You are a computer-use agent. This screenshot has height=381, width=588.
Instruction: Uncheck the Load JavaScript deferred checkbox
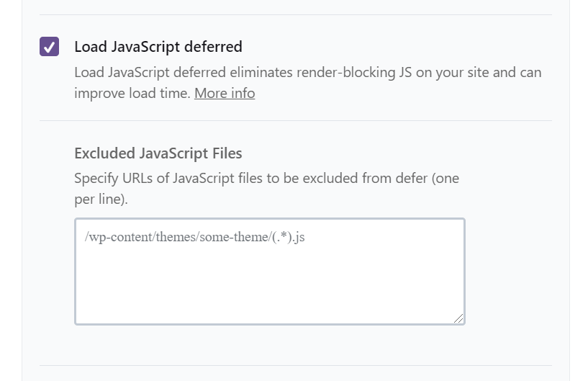[x=49, y=47]
